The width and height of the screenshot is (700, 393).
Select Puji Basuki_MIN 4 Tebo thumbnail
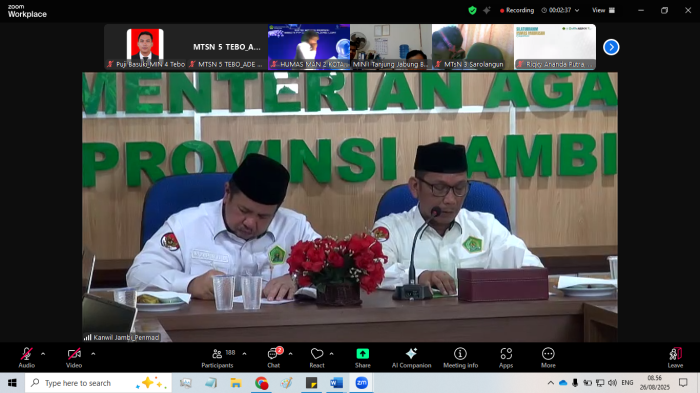point(145,47)
